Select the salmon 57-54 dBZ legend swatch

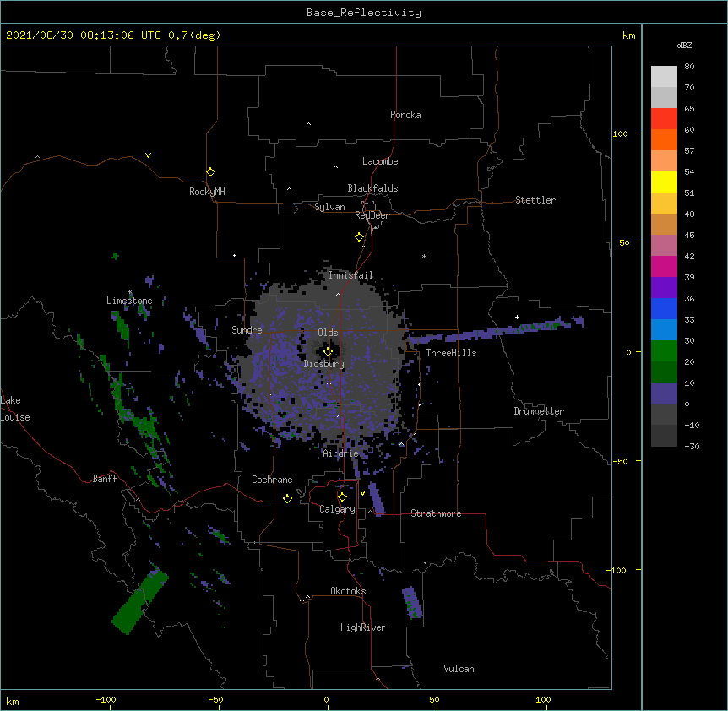click(664, 161)
